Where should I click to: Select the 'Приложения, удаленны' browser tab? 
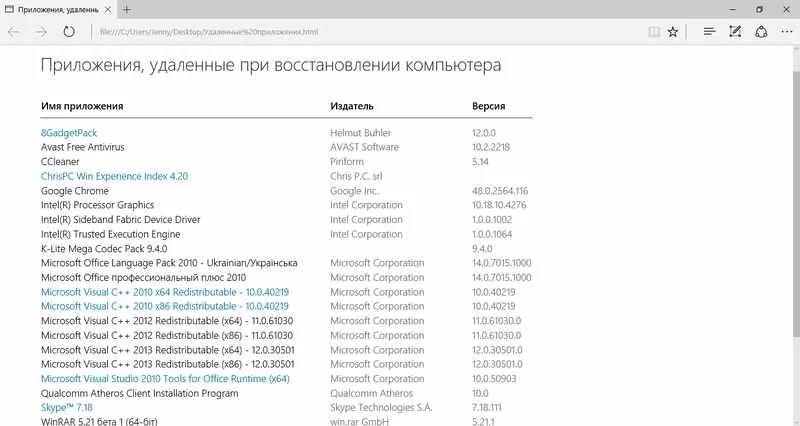point(58,10)
